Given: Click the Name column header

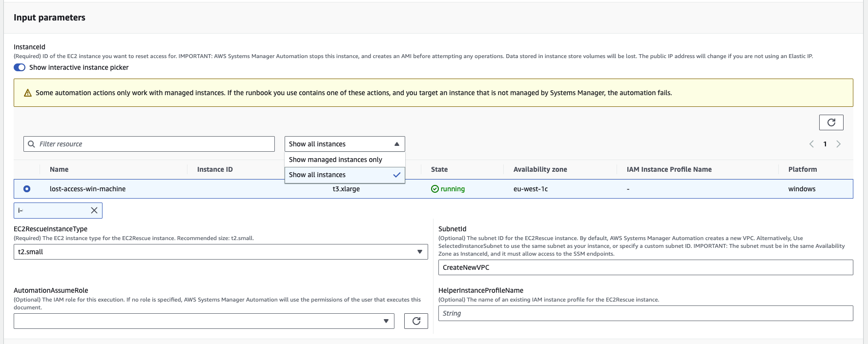Looking at the screenshot, I should click(59, 169).
